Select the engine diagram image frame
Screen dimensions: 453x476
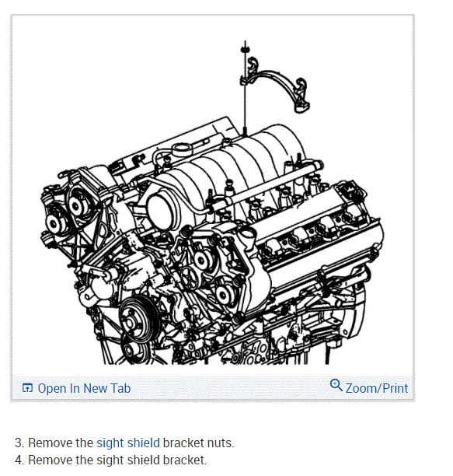click(213, 208)
